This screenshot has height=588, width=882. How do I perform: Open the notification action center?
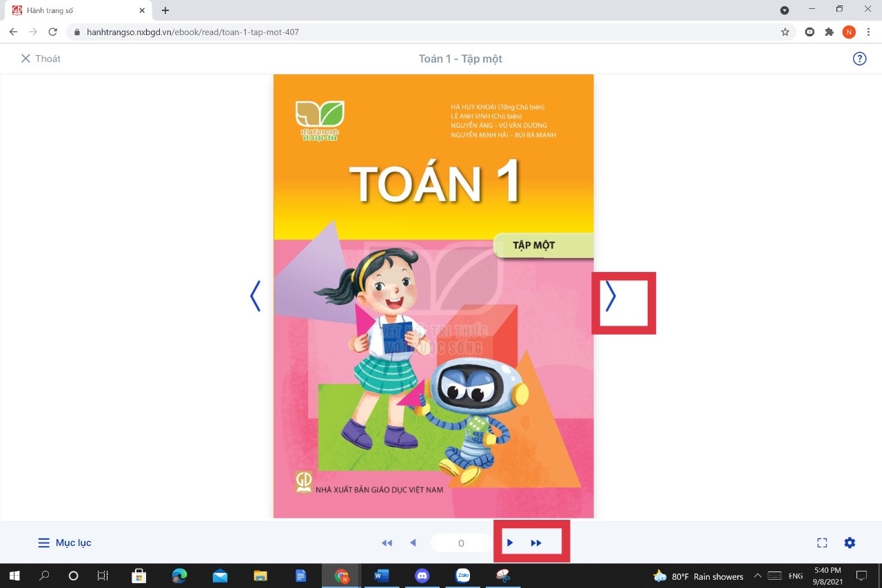(861, 576)
